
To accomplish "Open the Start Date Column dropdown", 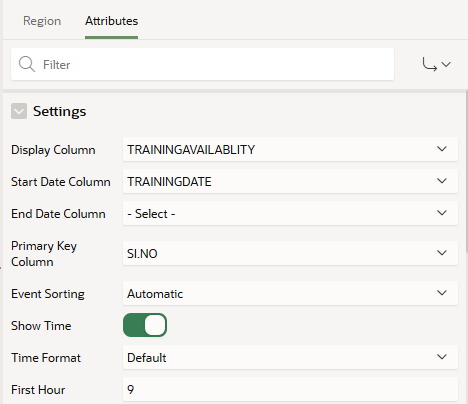I will tap(290, 181).
